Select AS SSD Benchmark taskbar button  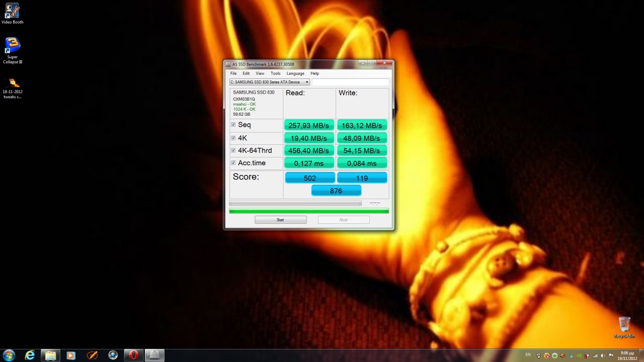click(154, 355)
